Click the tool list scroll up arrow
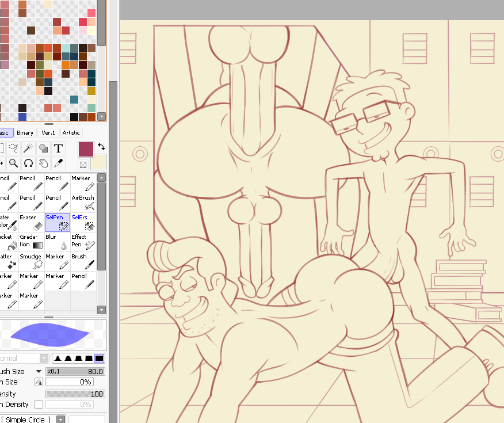Image resolution: width=504 pixels, height=423 pixels. click(102, 178)
